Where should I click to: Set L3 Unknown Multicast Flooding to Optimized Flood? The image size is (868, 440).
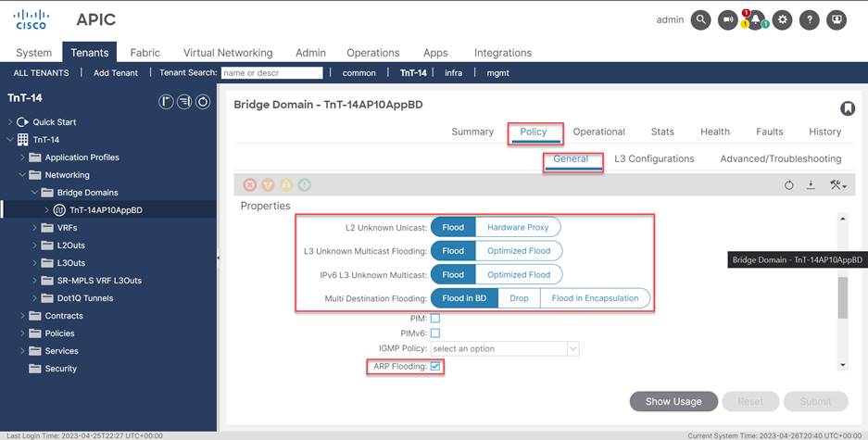[519, 251]
